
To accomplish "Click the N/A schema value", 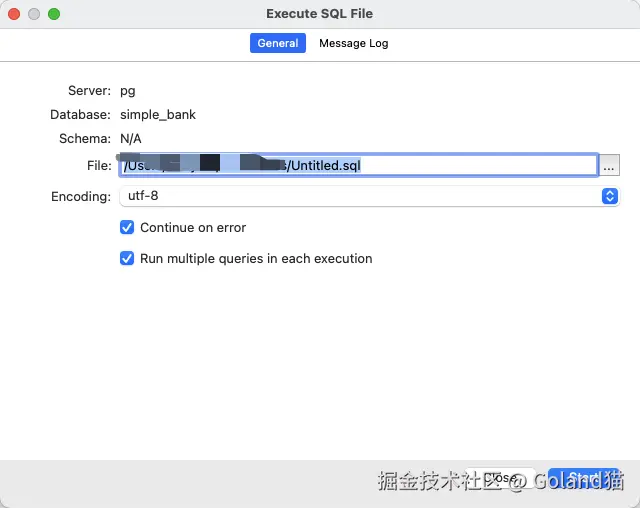I will 131,139.
